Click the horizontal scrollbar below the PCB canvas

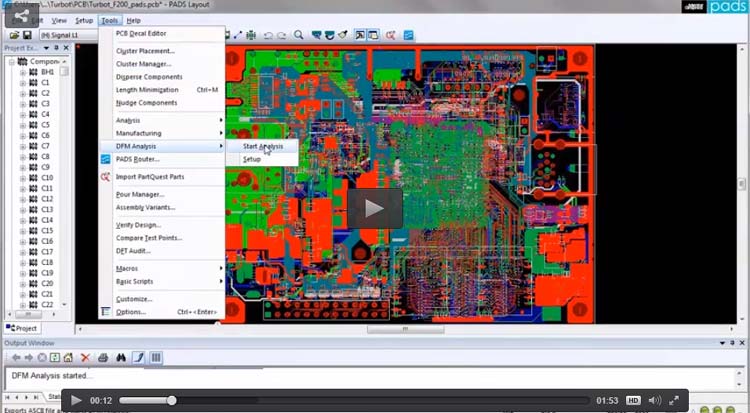pyautogui.click(x=405, y=329)
